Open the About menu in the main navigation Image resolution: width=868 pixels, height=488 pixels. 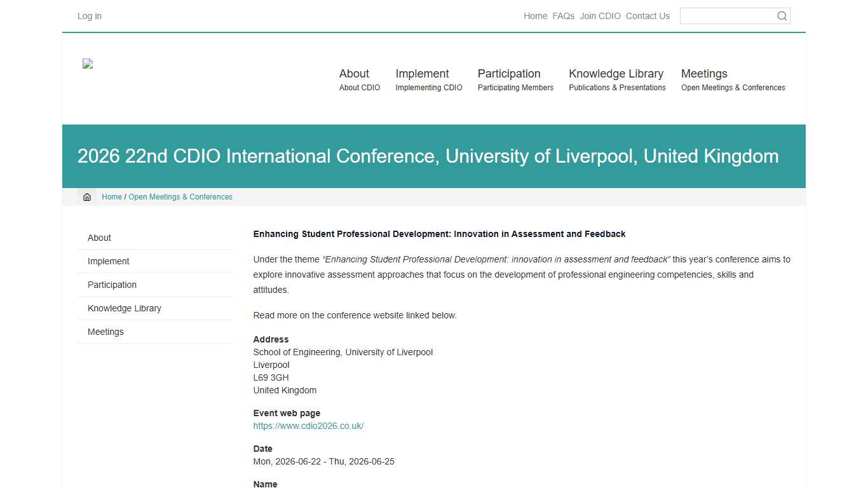(354, 74)
